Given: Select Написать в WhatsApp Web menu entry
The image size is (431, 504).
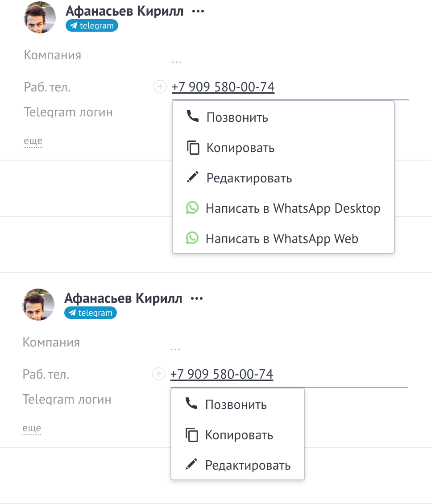Looking at the screenshot, I should [282, 238].
